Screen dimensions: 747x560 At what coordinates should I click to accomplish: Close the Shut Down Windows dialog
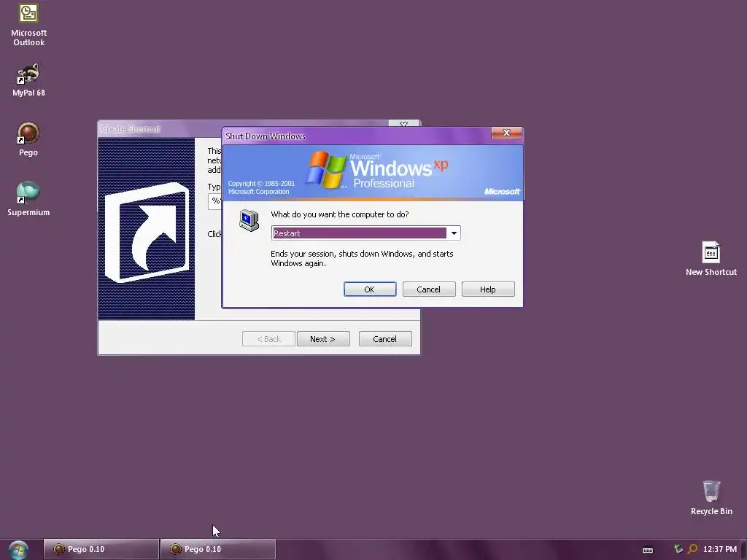coord(506,133)
